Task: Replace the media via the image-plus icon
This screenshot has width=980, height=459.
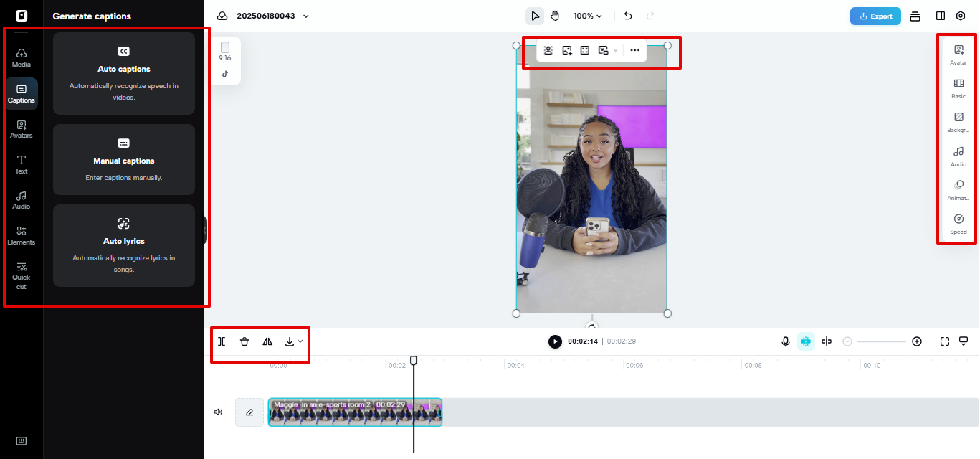Action: tap(567, 50)
